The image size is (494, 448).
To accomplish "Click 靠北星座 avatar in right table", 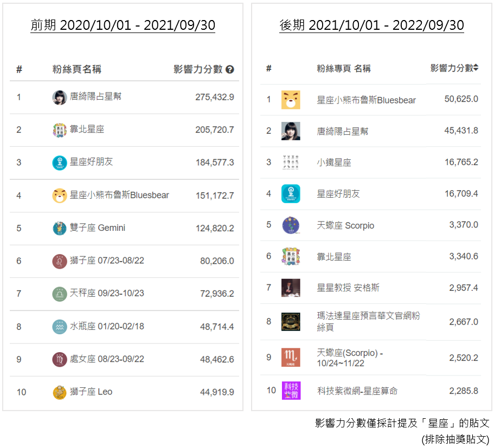I will [291, 257].
